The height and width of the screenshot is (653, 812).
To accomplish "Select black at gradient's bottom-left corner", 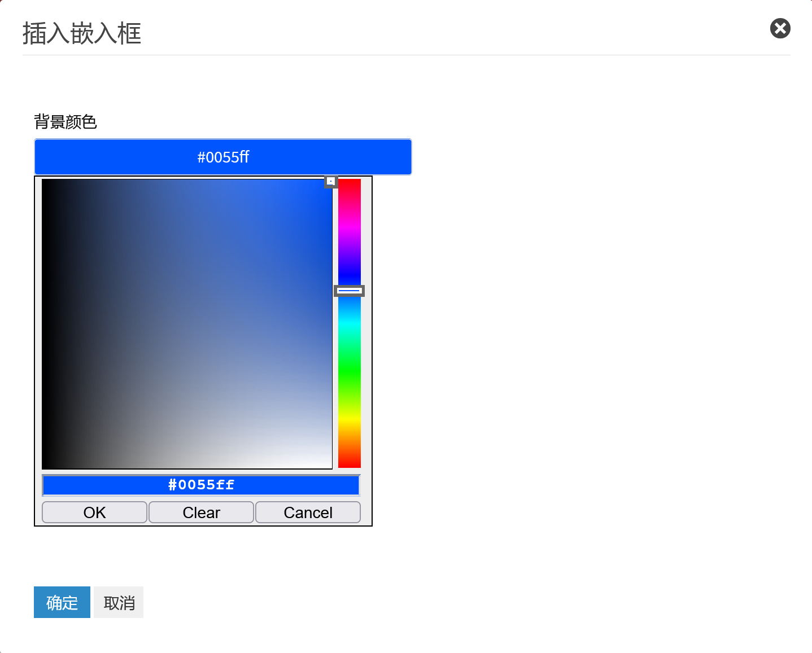I will pos(44,466).
